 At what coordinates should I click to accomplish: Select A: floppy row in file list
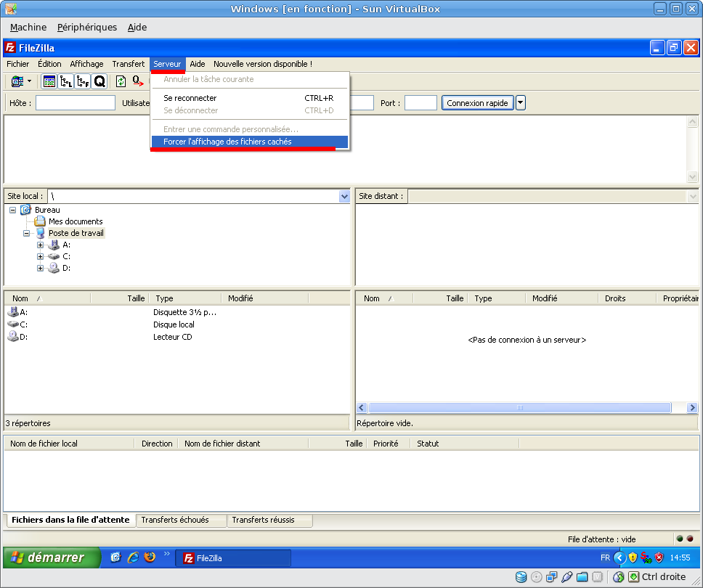pos(177,312)
